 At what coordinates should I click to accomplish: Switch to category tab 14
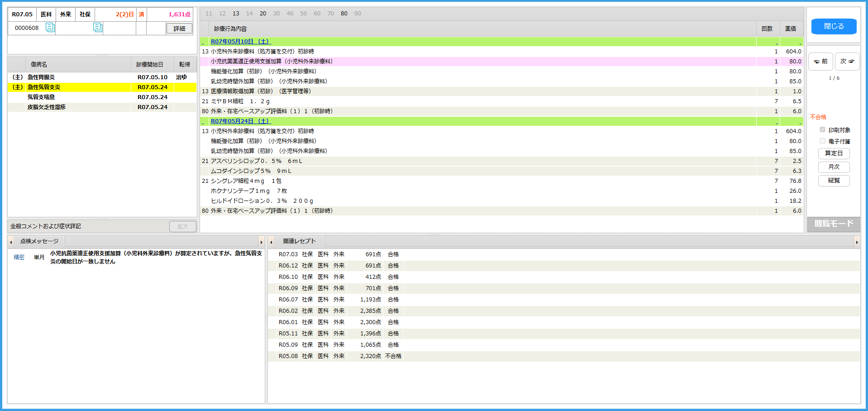click(249, 14)
